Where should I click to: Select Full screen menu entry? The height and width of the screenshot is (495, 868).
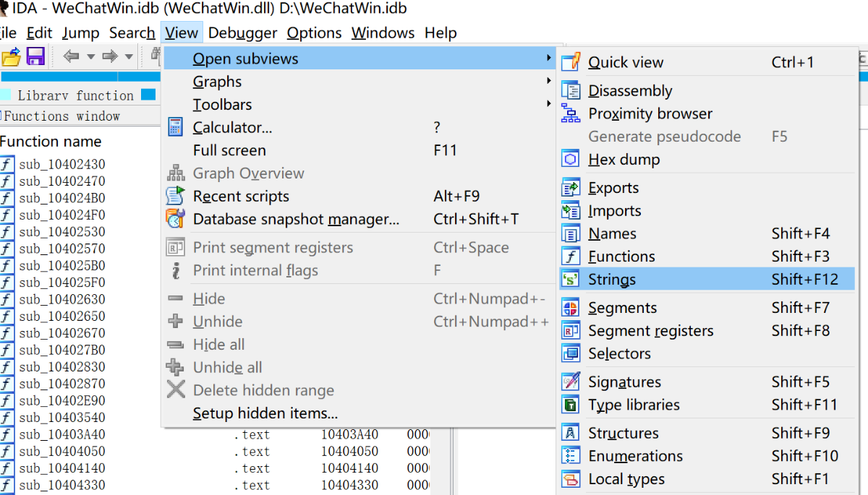click(x=359, y=150)
